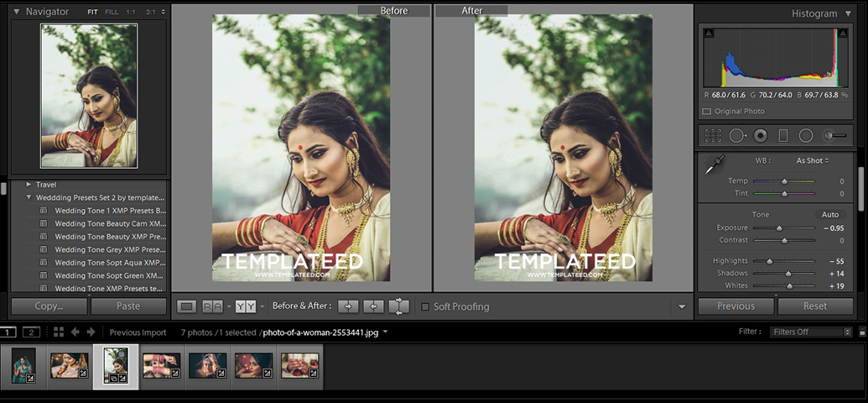This screenshot has height=403, width=868.
Task: Select main window display 1
Action: click(8, 332)
